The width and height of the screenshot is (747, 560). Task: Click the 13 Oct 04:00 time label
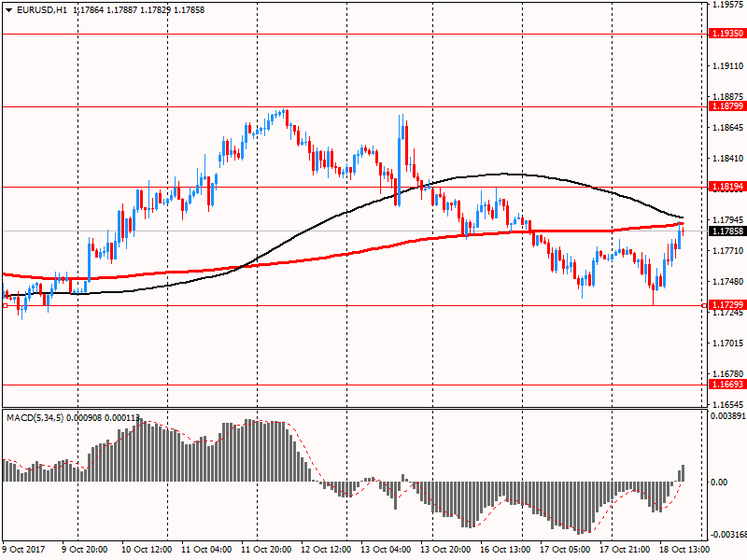386,550
